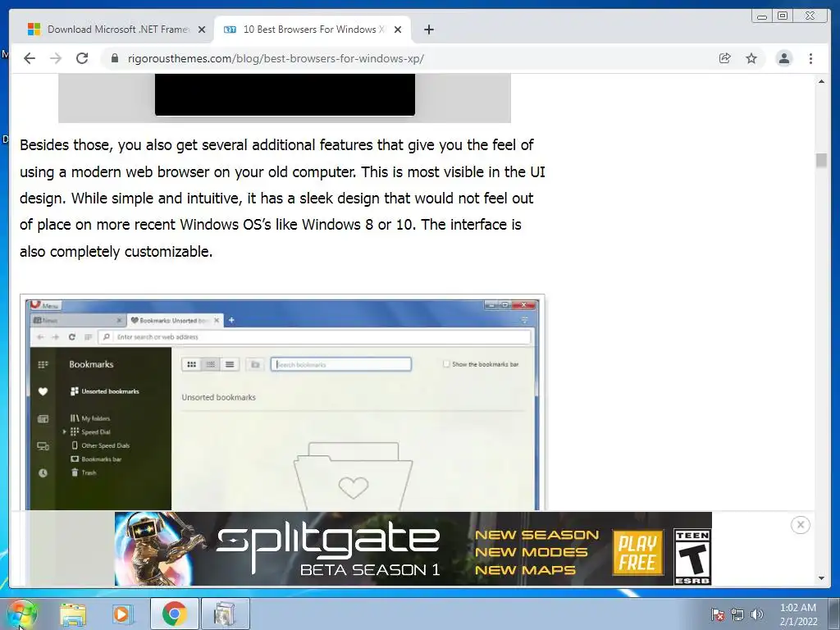Click the installer program taskbar button
This screenshot has height=630, width=840.
(226, 614)
